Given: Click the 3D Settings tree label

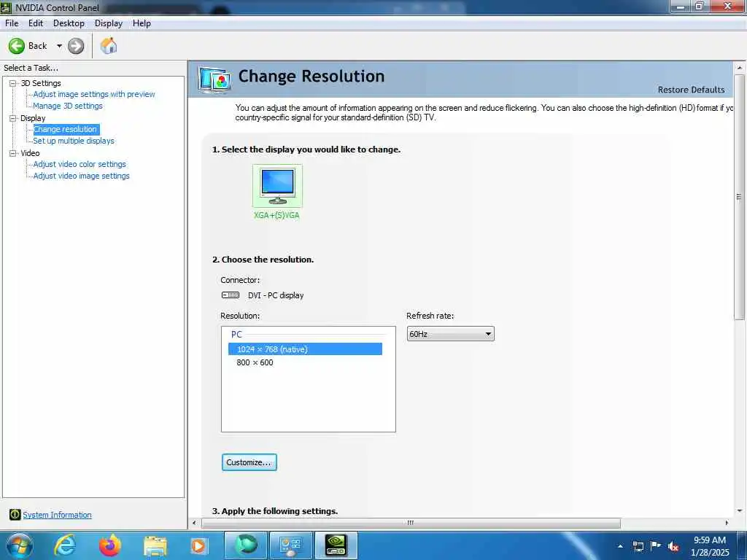Looking at the screenshot, I should (x=41, y=83).
